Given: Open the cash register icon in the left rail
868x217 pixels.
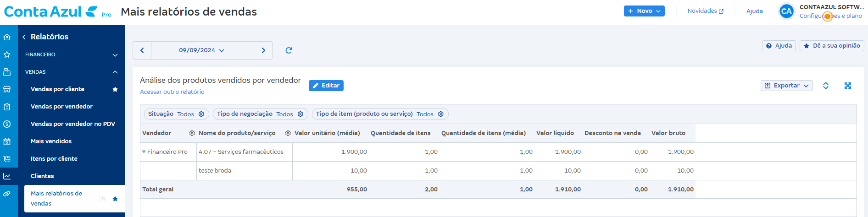Looking at the screenshot, I should pyautogui.click(x=7, y=72).
